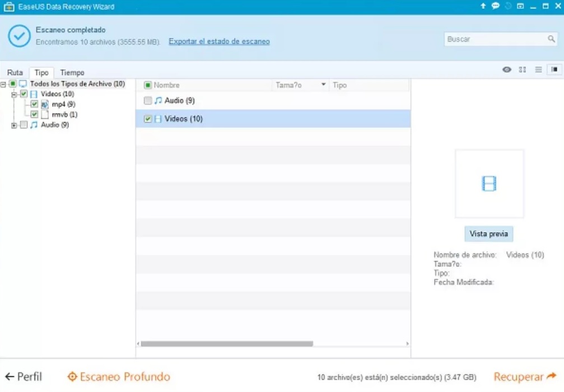Viewport: 564px width, 392px height.
Task: Collapse the Todos los Tipos de Archivo node
Action: click(x=3, y=84)
